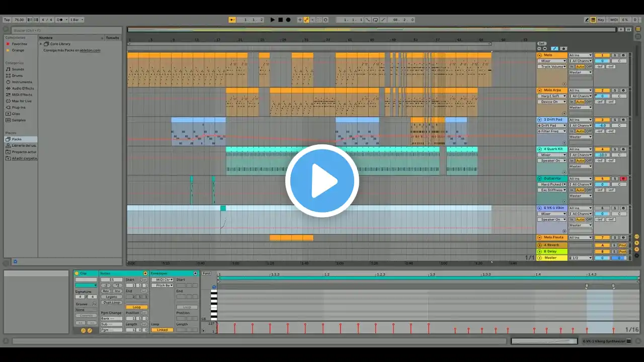Open Melo track All Ins input dropdown
644x362 pixels.
581,55
